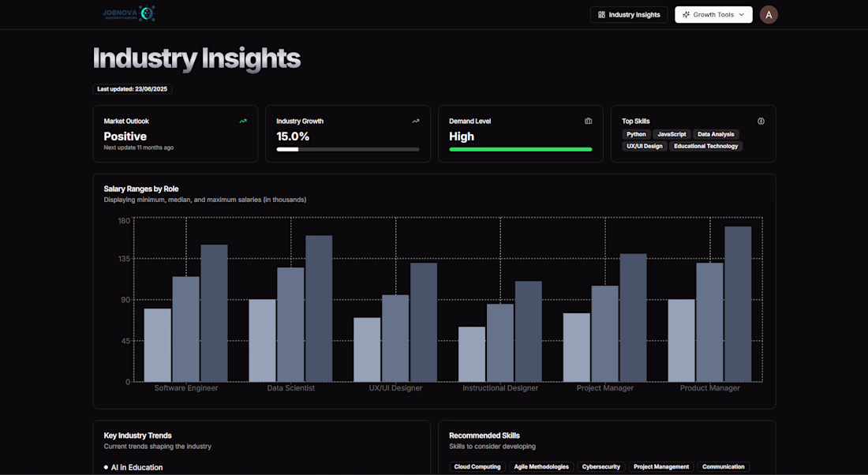868x475 pixels.
Task: Select the UX/UI Design skill badge
Action: 645,146
